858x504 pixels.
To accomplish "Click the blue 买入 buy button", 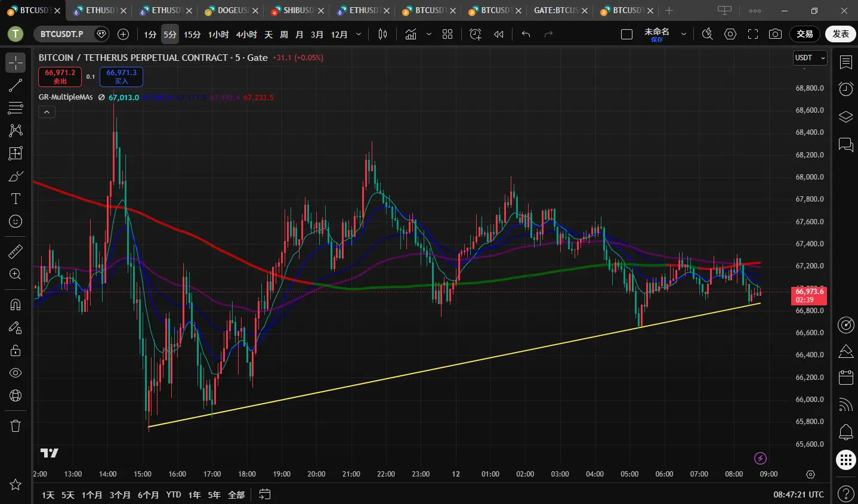I will tap(121, 77).
